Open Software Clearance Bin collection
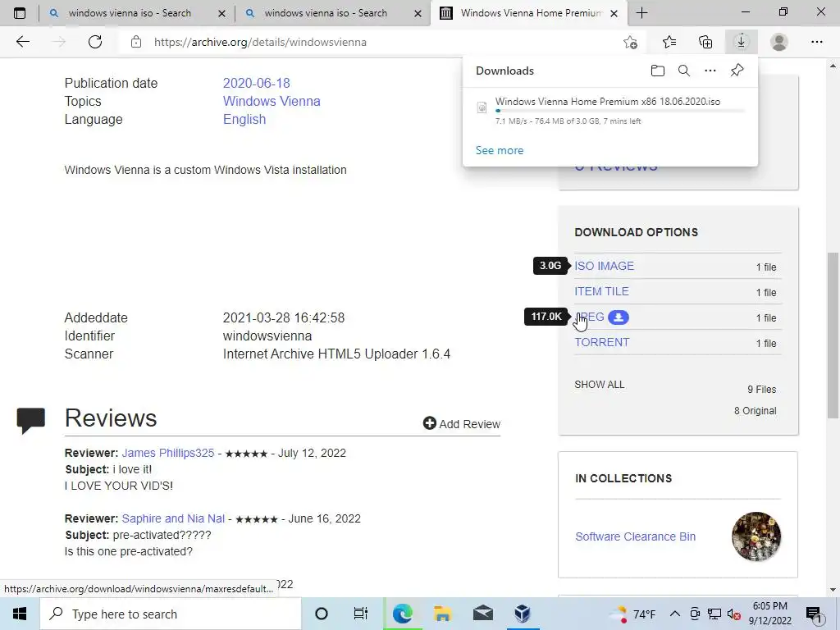The image size is (840, 630). click(x=636, y=536)
